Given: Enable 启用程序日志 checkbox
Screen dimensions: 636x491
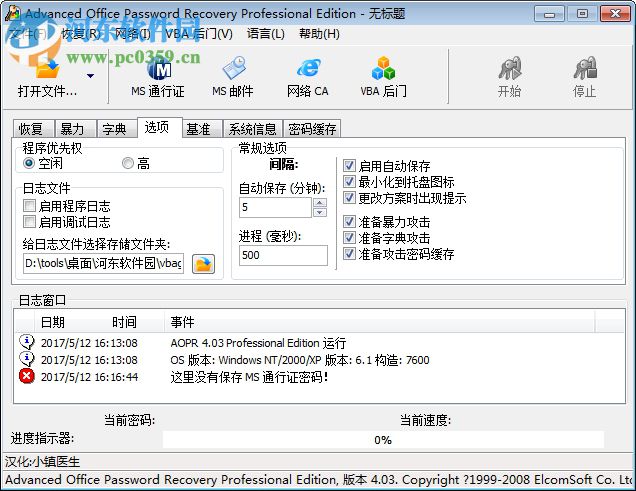Looking at the screenshot, I should (x=29, y=206).
